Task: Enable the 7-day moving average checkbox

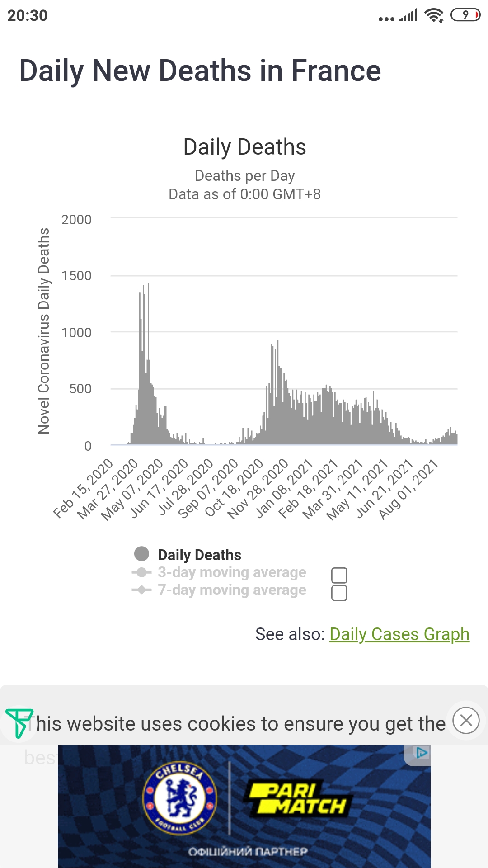Action: tap(339, 593)
